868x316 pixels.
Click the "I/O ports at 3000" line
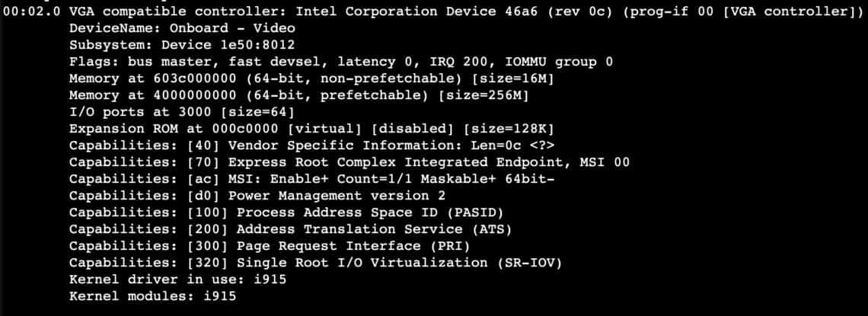[139, 112]
